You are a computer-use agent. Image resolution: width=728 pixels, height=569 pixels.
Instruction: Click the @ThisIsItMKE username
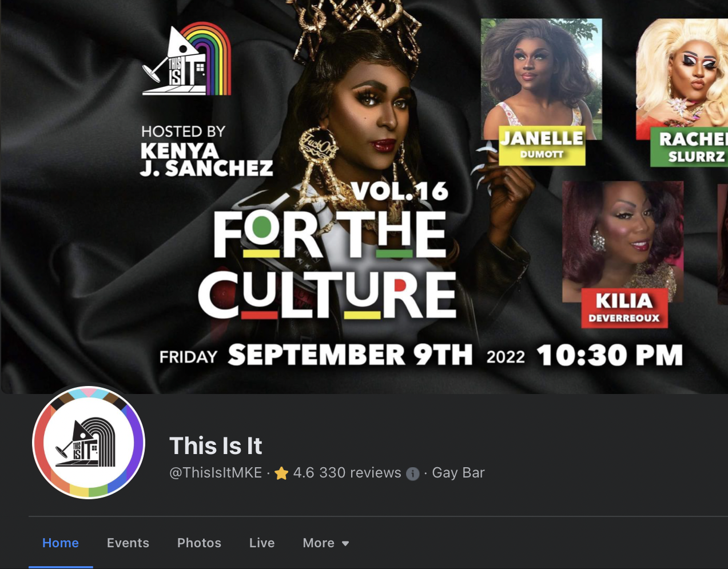(216, 473)
